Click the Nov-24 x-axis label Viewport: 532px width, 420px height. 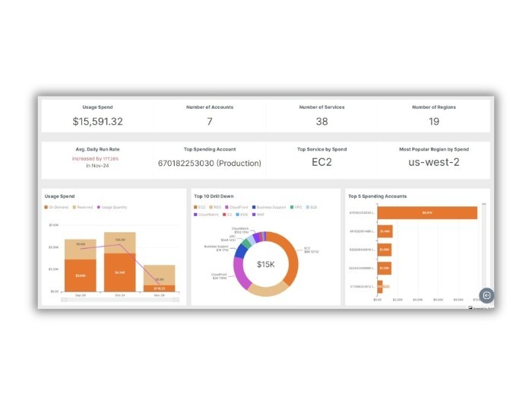point(159,295)
